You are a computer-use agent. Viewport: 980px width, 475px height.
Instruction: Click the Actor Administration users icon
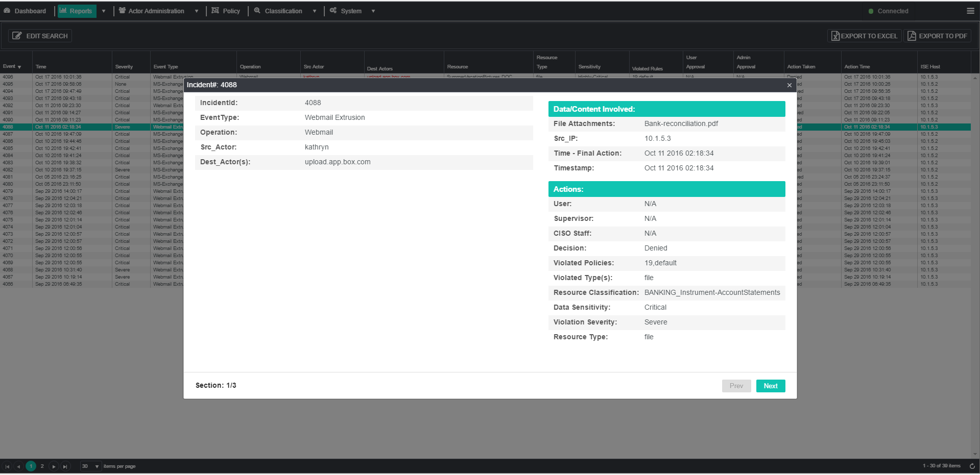pos(122,10)
